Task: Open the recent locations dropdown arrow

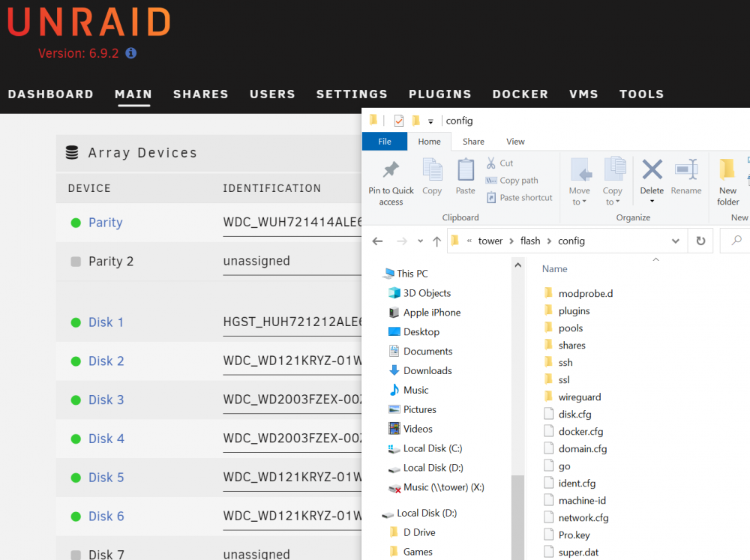Action: coord(421,241)
